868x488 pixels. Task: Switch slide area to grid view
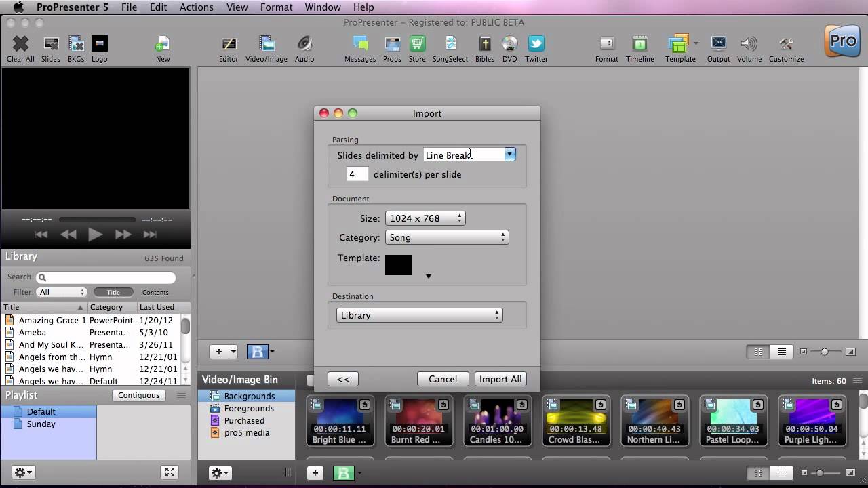pos(758,352)
